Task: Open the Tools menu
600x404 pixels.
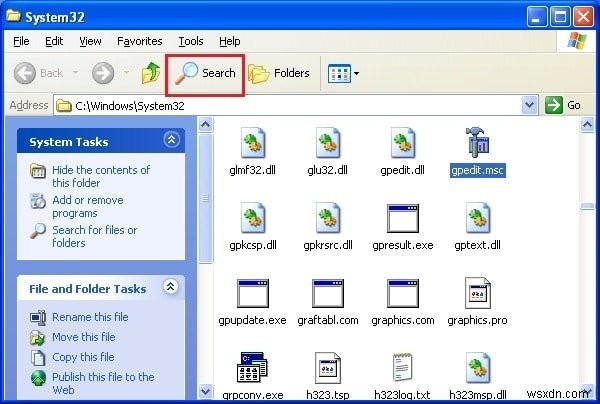Action: click(191, 41)
